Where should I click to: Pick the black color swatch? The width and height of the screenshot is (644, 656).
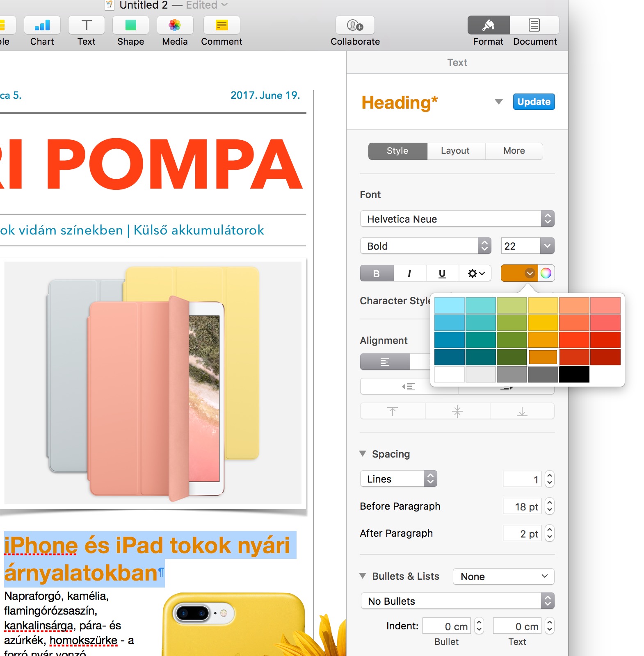pos(574,374)
